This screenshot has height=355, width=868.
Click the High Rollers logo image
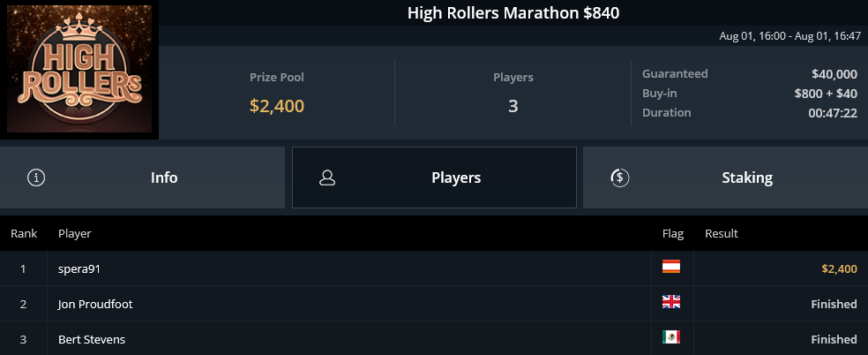pos(79,69)
